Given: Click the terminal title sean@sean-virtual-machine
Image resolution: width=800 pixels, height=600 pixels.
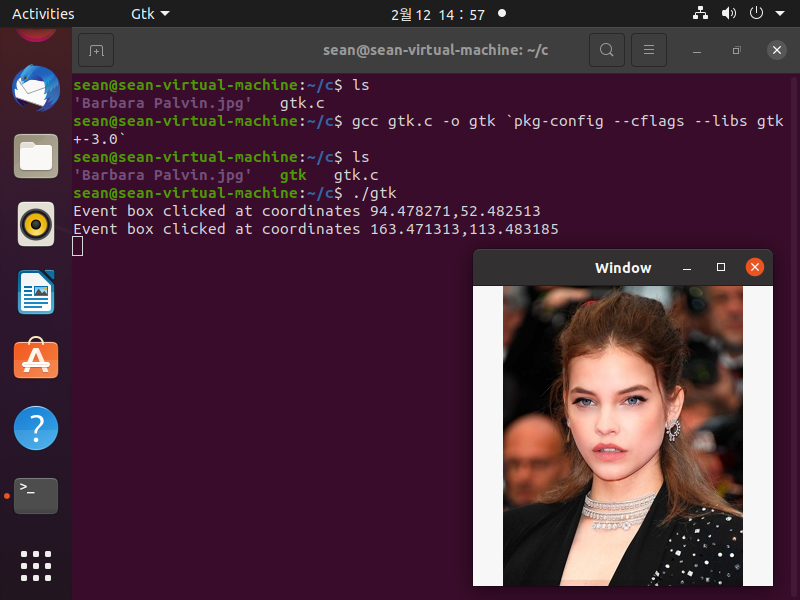Looking at the screenshot, I should pyautogui.click(x=435, y=50).
